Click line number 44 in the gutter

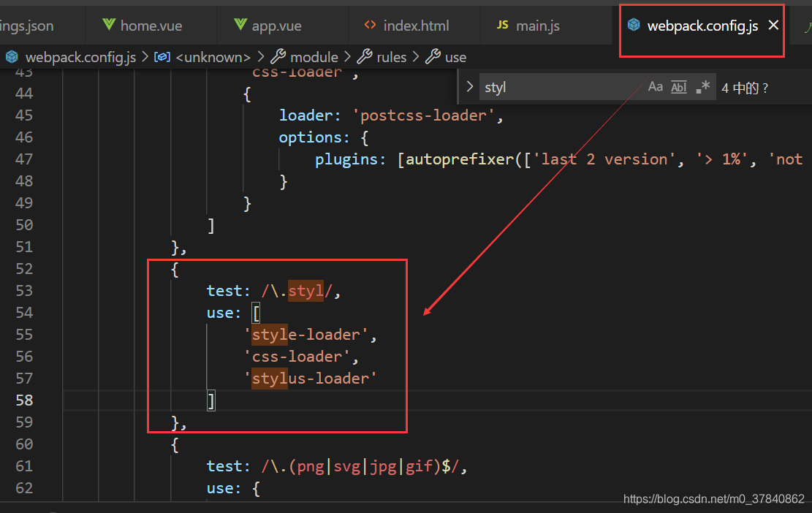[x=24, y=94]
